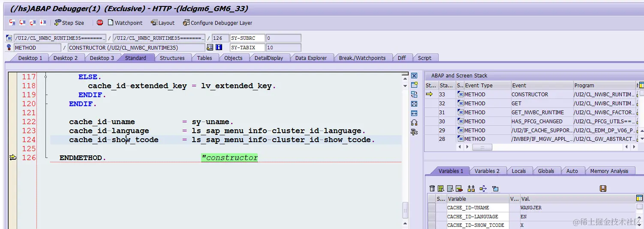Switch to Desktop 1 tab
The width and height of the screenshot is (644, 229).
30,58
